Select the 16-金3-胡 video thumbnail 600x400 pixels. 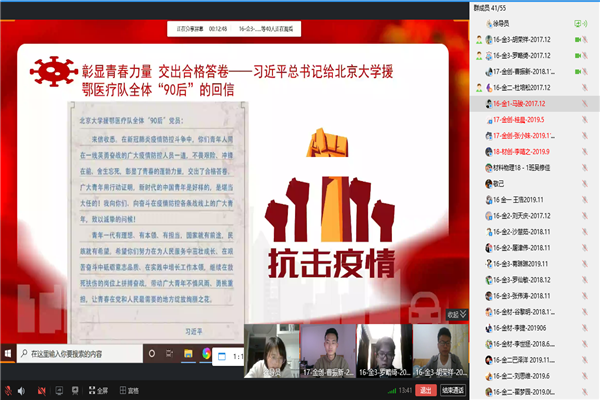pos(440,351)
